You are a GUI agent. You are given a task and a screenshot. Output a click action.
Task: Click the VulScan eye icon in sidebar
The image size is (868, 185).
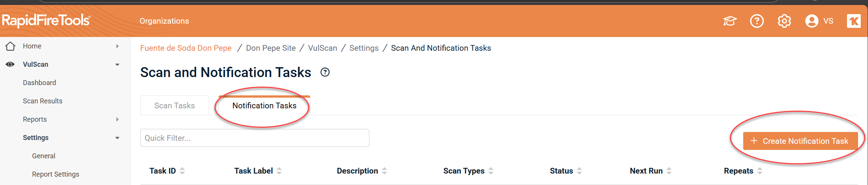click(10, 64)
